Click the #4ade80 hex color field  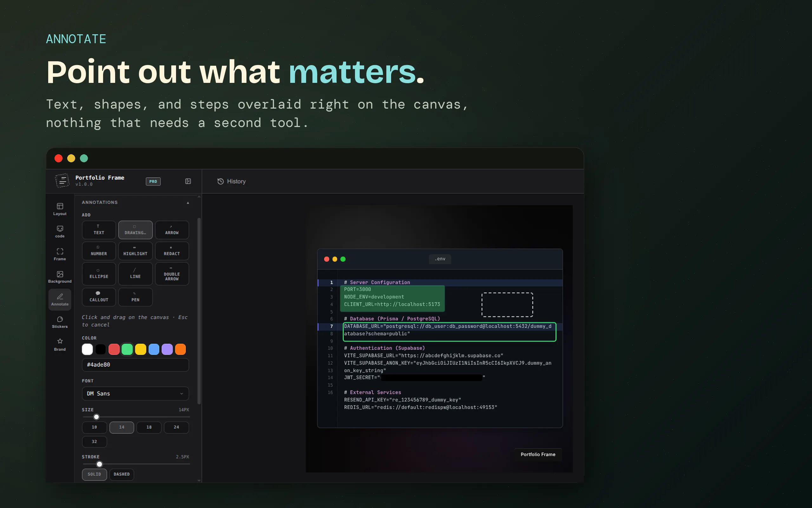[x=135, y=365]
